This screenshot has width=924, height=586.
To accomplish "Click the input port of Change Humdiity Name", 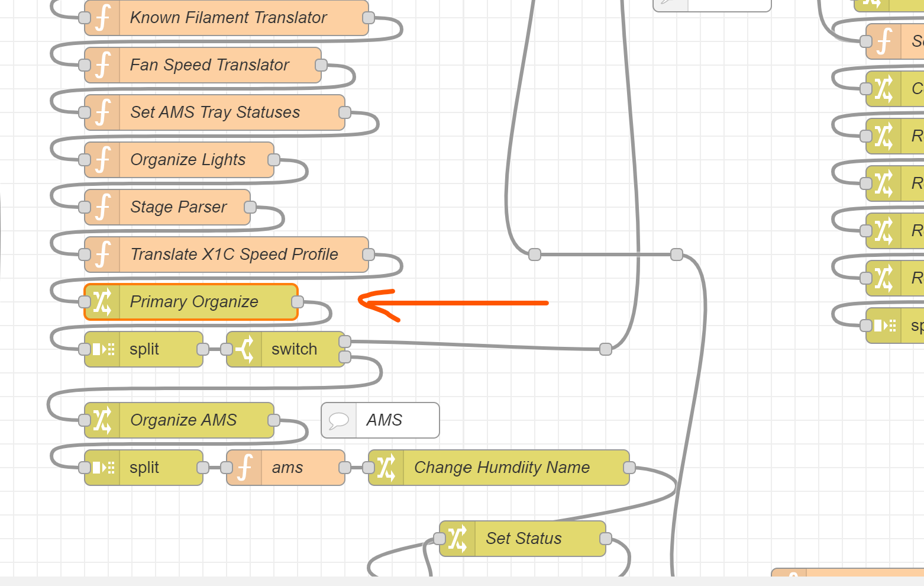I will coord(369,468).
